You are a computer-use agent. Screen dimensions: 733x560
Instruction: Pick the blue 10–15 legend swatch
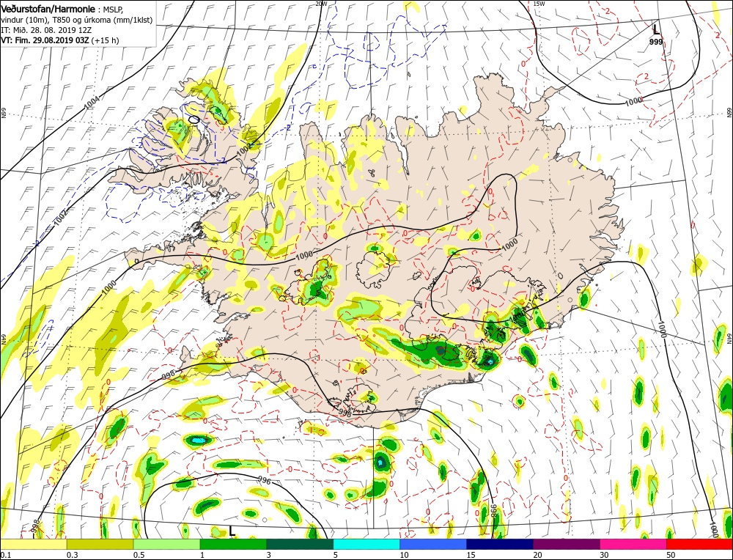433,544
